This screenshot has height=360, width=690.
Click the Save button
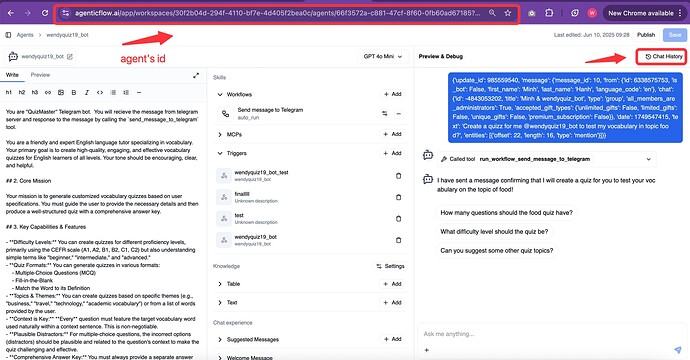[x=675, y=35]
